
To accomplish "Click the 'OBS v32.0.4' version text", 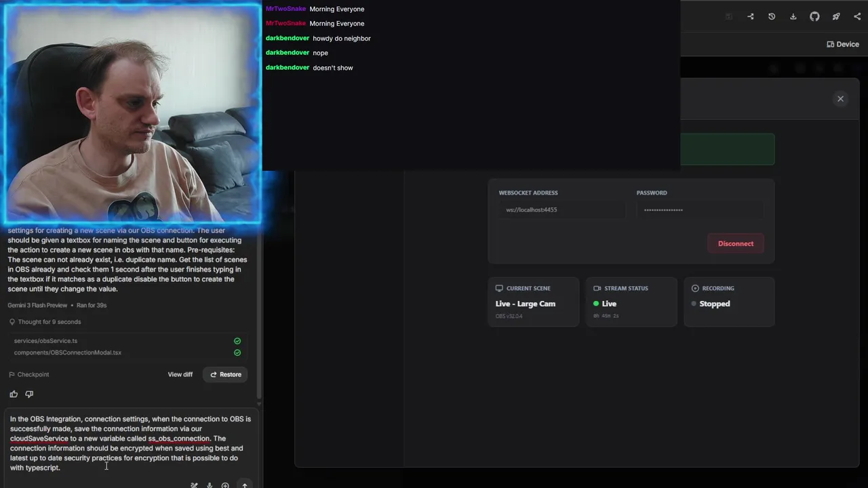I will (x=509, y=316).
